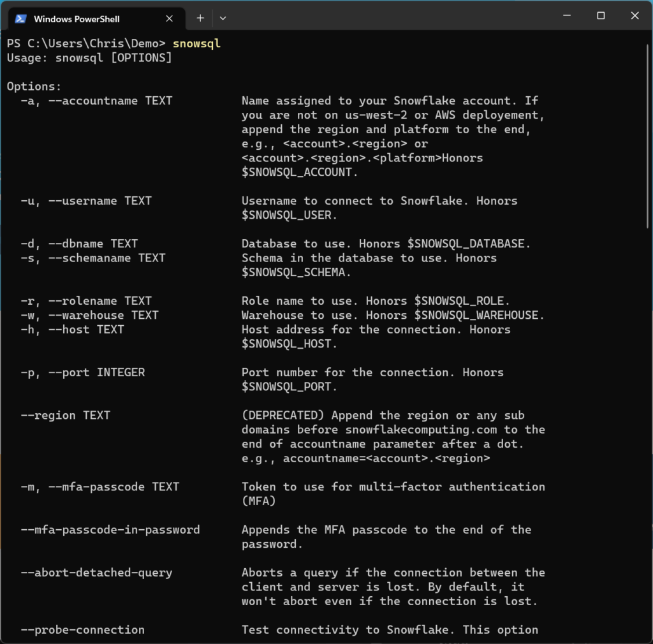This screenshot has width=653, height=644.
Task: Open a new tab with the plus button
Action: pos(200,18)
